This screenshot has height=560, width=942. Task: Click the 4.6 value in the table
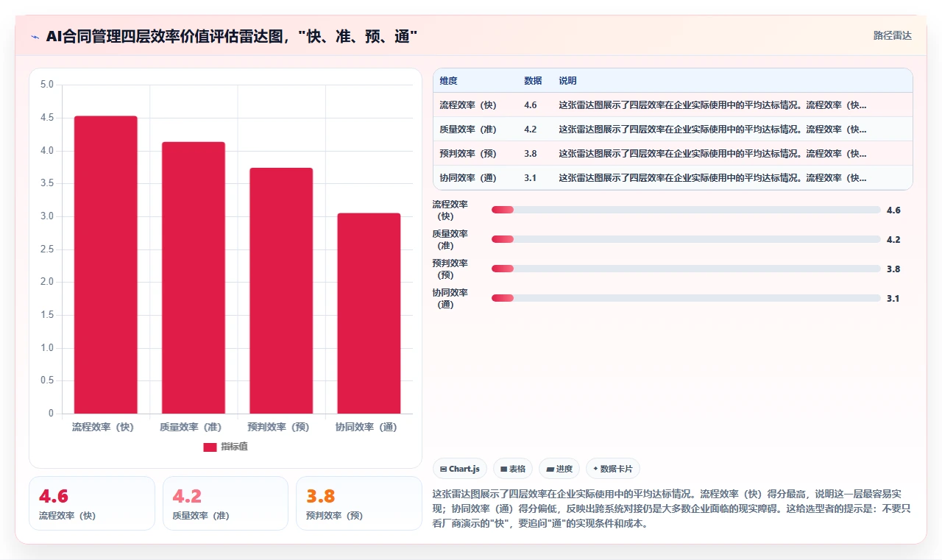[x=531, y=105]
